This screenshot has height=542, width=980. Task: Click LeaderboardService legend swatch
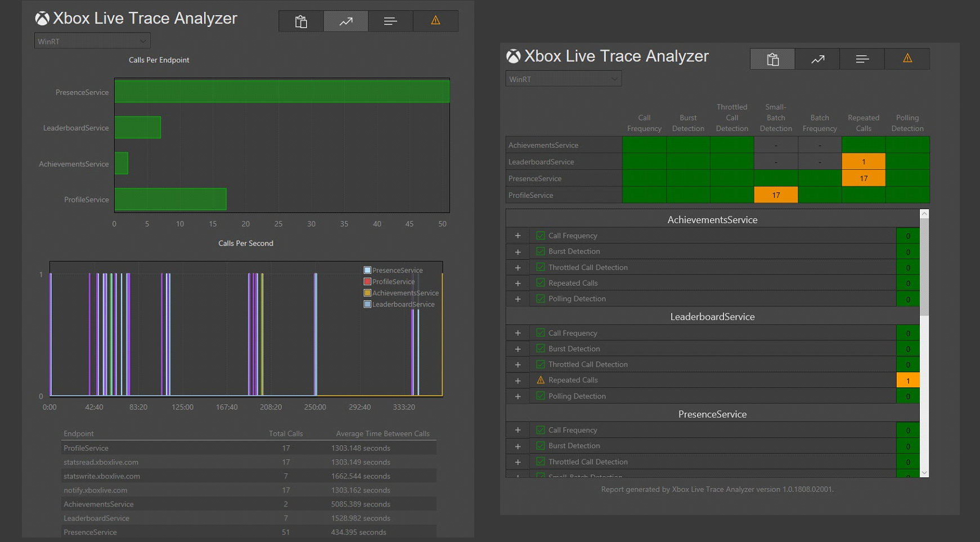tap(367, 304)
